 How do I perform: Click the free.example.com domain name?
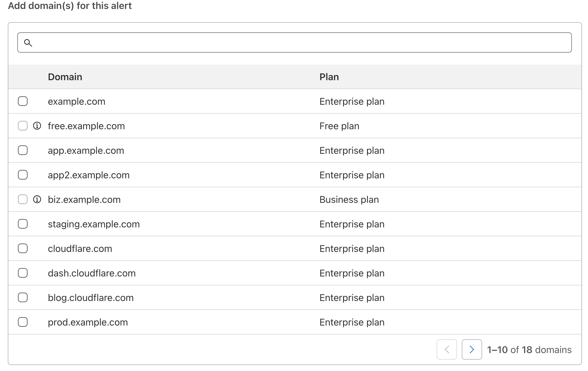point(86,126)
